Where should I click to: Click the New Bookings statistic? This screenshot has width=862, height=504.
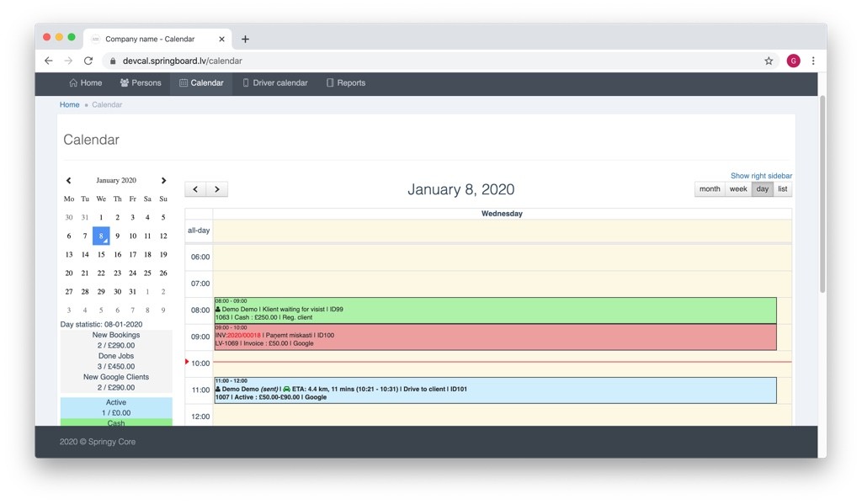coord(116,340)
